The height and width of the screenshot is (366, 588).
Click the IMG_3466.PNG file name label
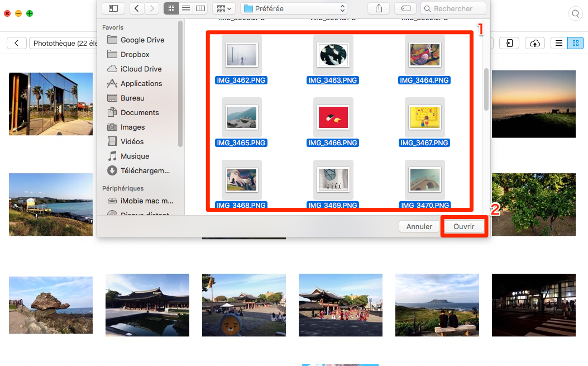tap(333, 143)
